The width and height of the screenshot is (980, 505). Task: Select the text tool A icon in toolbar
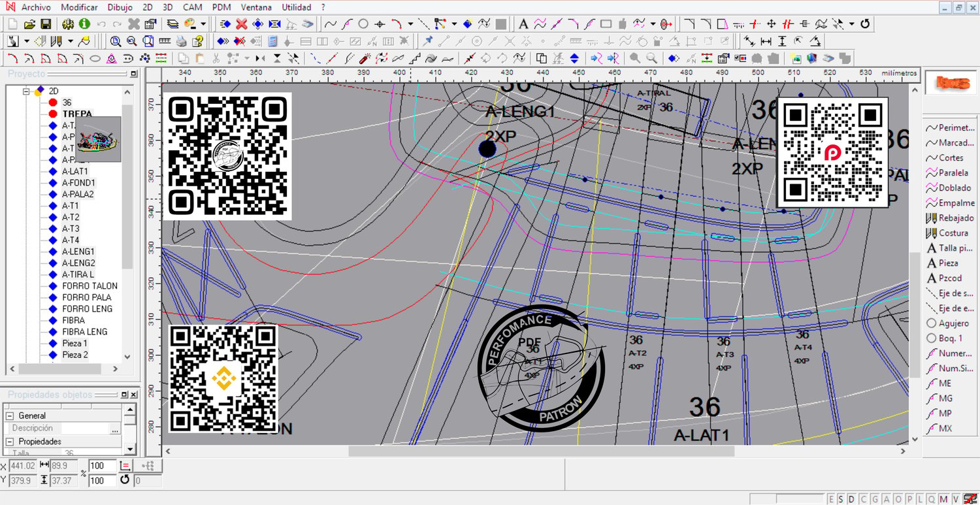pyautogui.click(x=523, y=24)
